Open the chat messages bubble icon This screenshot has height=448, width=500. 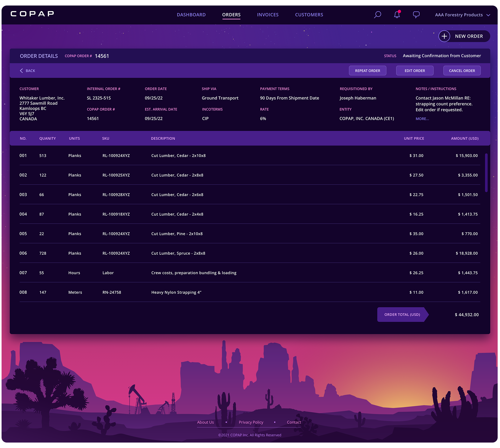(416, 15)
